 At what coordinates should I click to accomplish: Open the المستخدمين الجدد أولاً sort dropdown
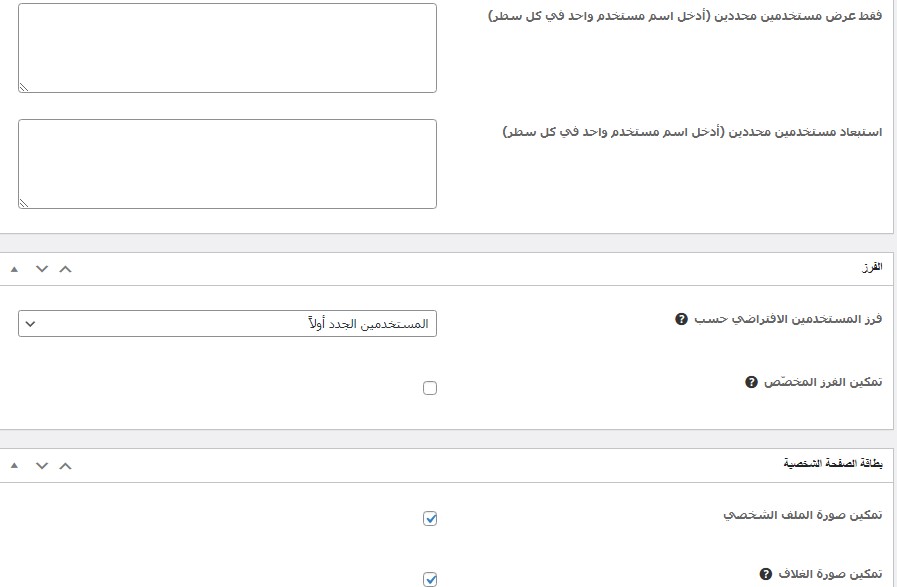[227, 324]
